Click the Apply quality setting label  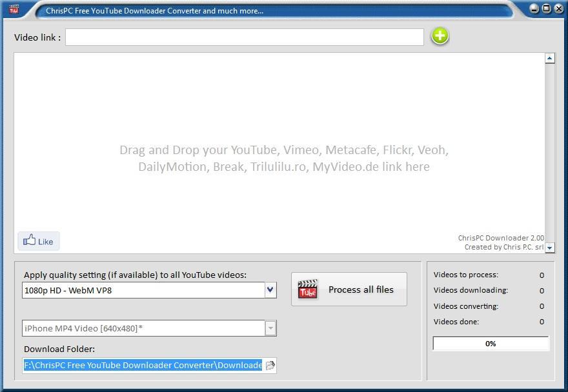tap(135, 275)
